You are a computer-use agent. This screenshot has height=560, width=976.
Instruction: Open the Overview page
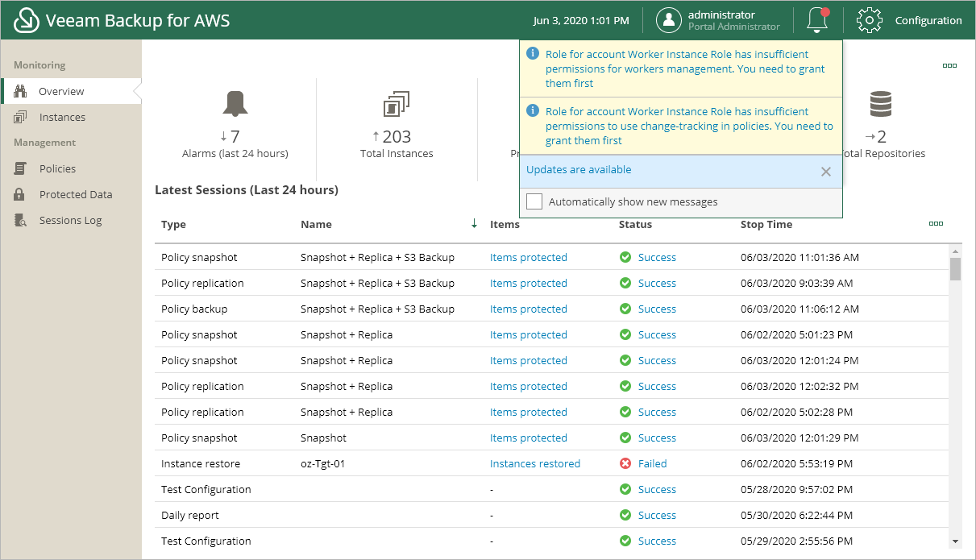[61, 91]
